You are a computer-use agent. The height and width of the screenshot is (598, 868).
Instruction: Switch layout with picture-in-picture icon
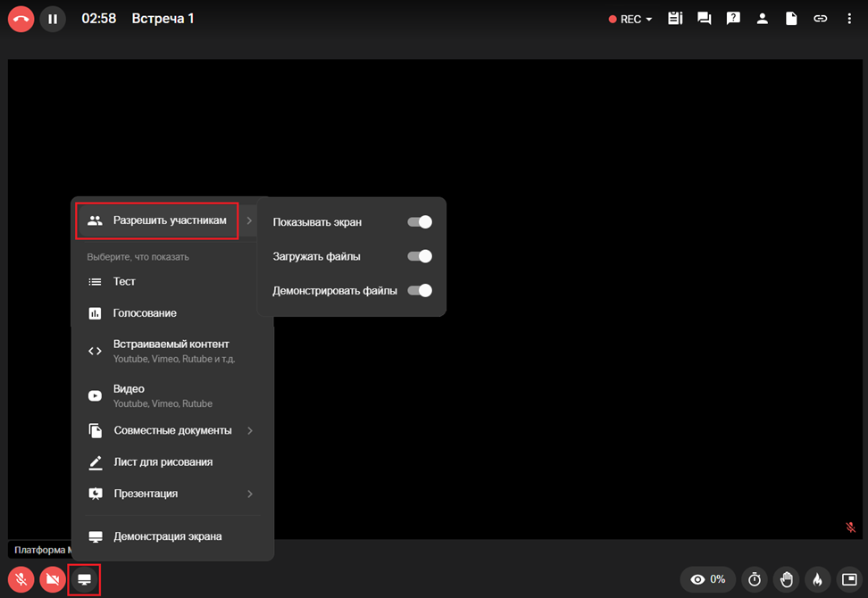tap(849, 579)
